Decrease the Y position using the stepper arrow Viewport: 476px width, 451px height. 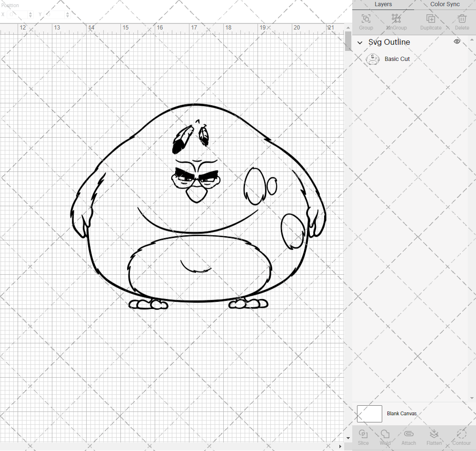point(67,16)
